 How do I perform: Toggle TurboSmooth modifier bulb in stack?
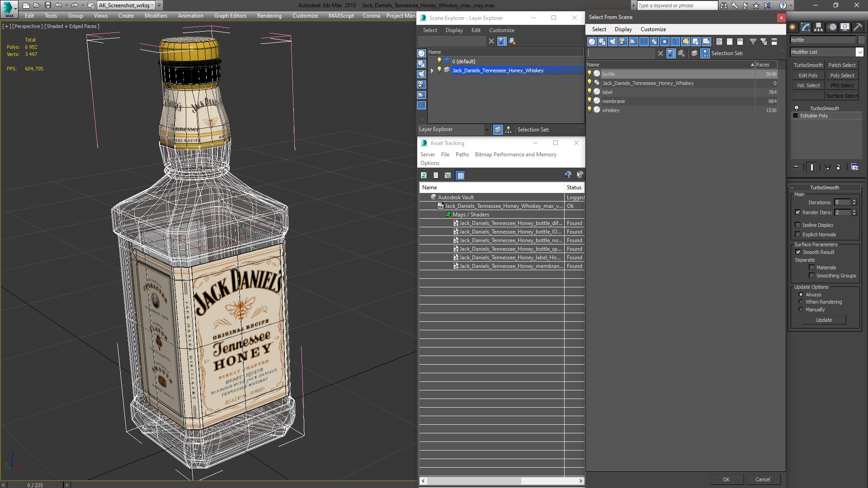(x=797, y=108)
